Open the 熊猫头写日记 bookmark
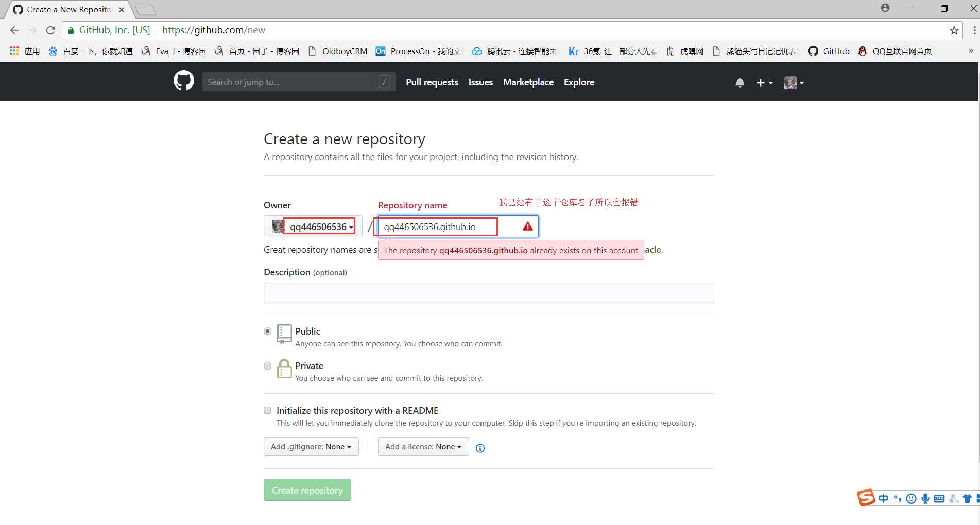This screenshot has width=980, height=525. 756,51
